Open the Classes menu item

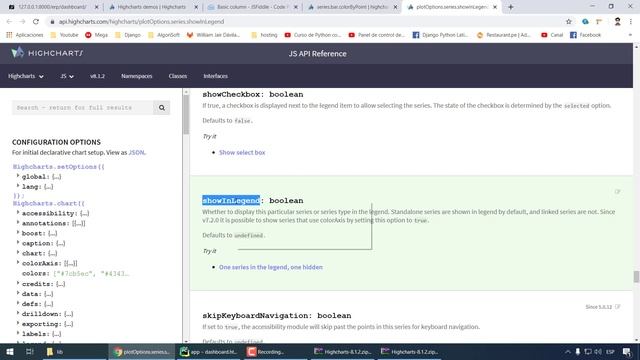(178, 76)
